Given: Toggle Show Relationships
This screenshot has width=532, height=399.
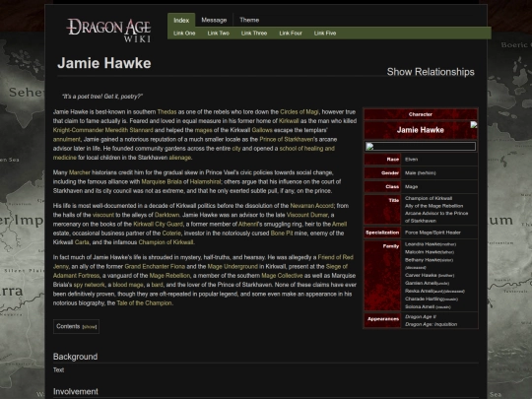Looking at the screenshot, I should tap(431, 72).
